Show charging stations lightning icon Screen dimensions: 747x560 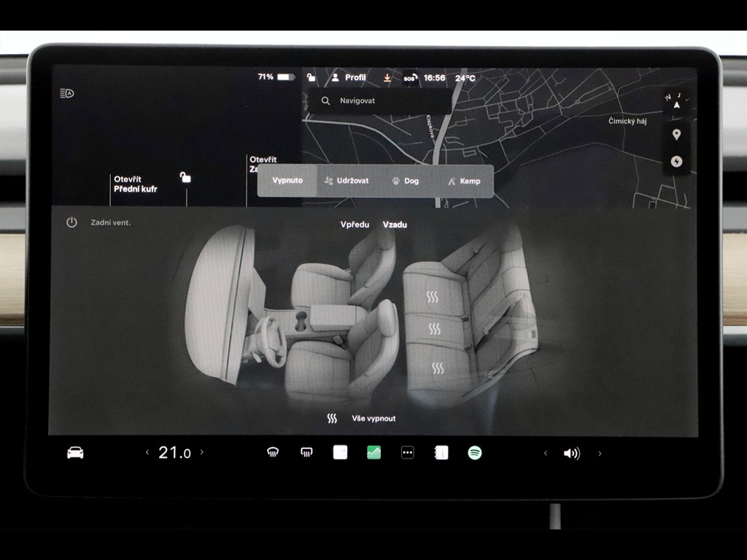click(x=676, y=161)
